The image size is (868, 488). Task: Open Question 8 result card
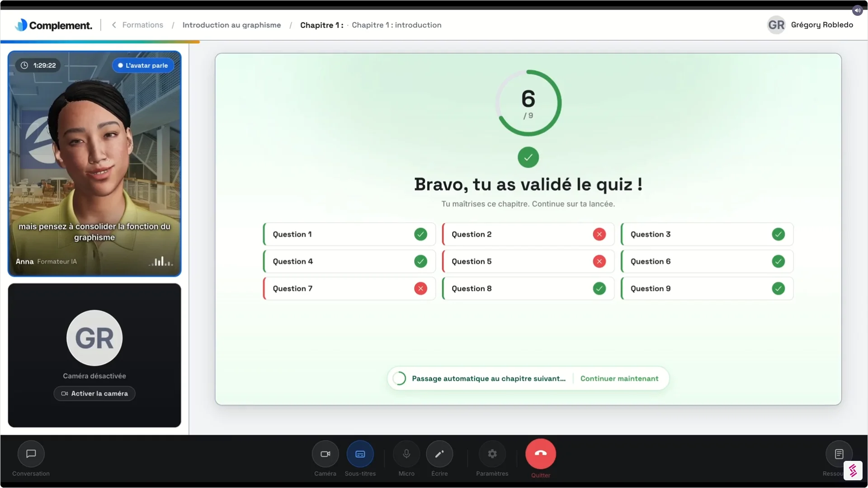click(528, 288)
